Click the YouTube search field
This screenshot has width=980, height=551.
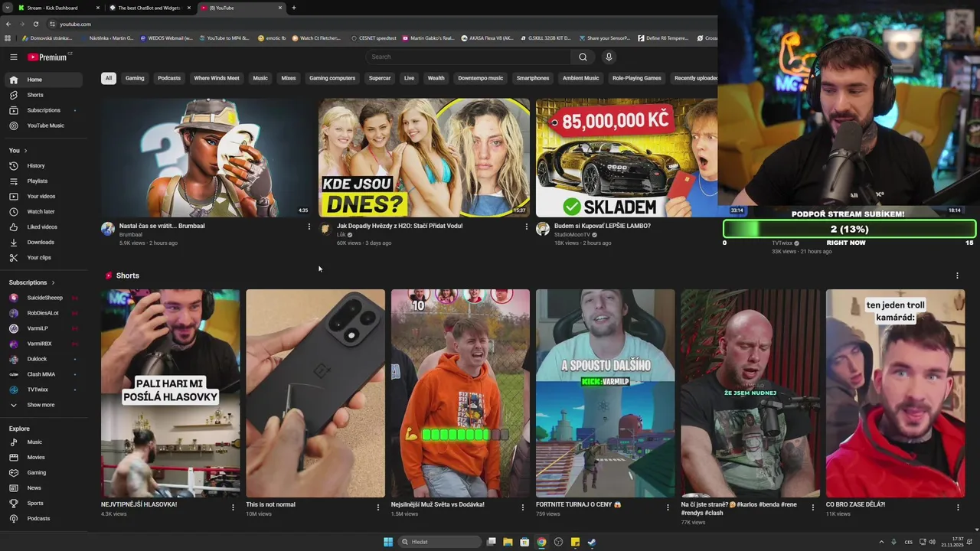(468, 57)
